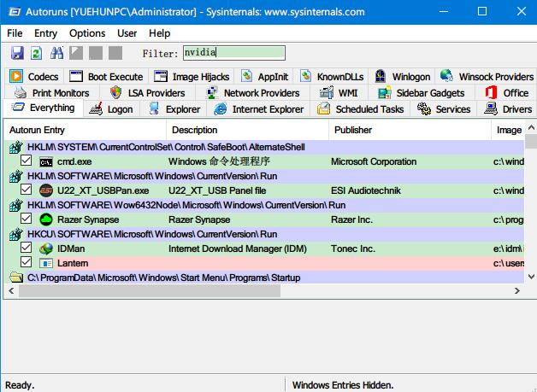
Task: Switch to the Office tab
Action: click(x=507, y=93)
